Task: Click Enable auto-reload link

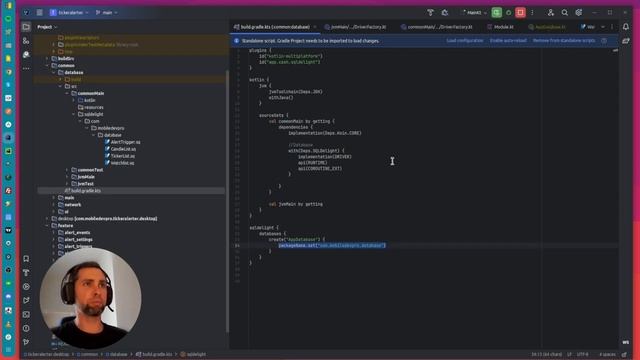Action: pos(508,41)
